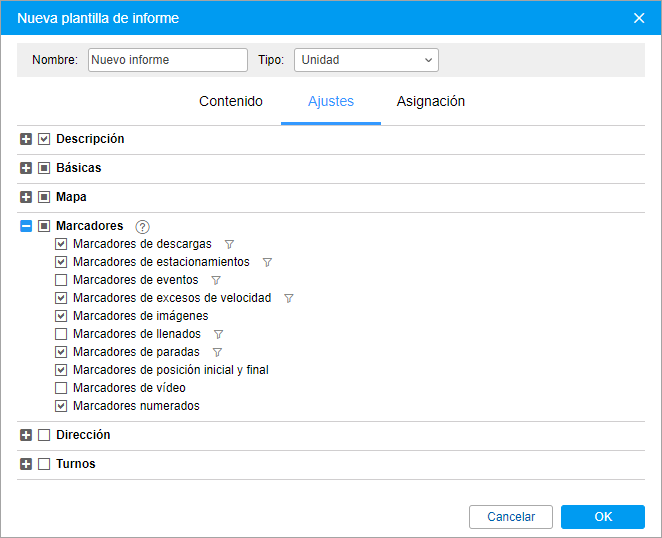Uncheck Marcadores de imágenes
The height and width of the screenshot is (538, 662).
tap(61, 316)
